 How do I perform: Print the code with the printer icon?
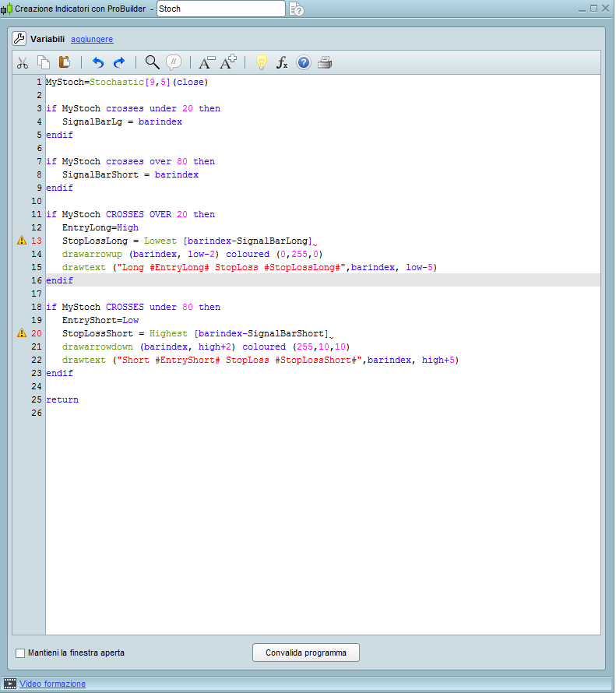point(325,63)
